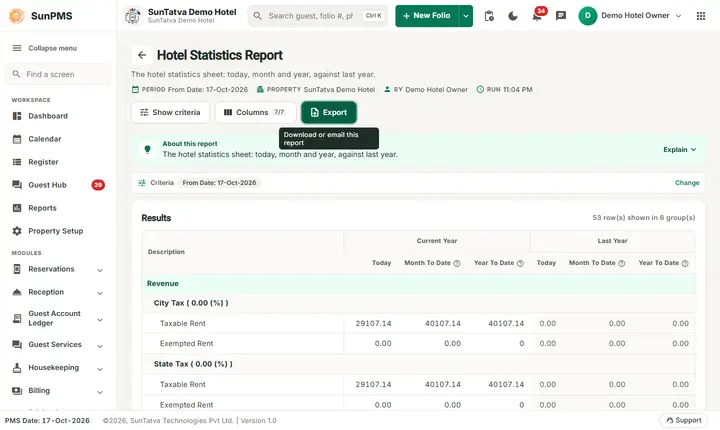720x430 pixels.
Task: Open the apps grid icon
Action: 701,16
